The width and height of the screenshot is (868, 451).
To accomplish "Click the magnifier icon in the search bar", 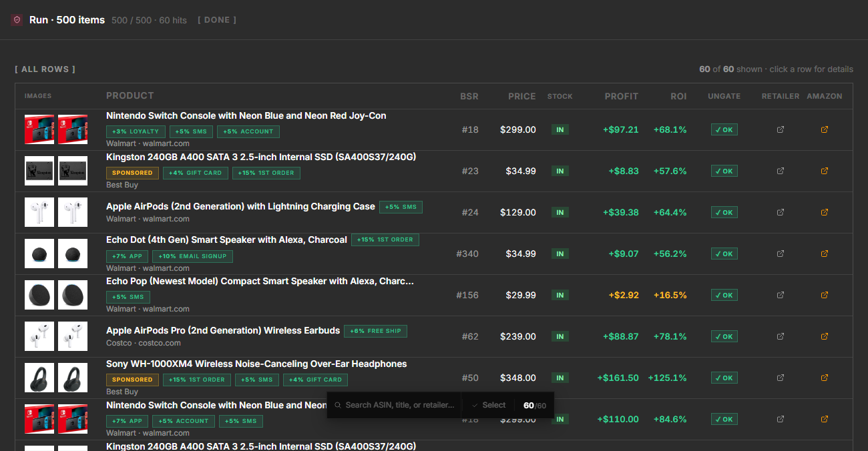I will click(338, 405).
